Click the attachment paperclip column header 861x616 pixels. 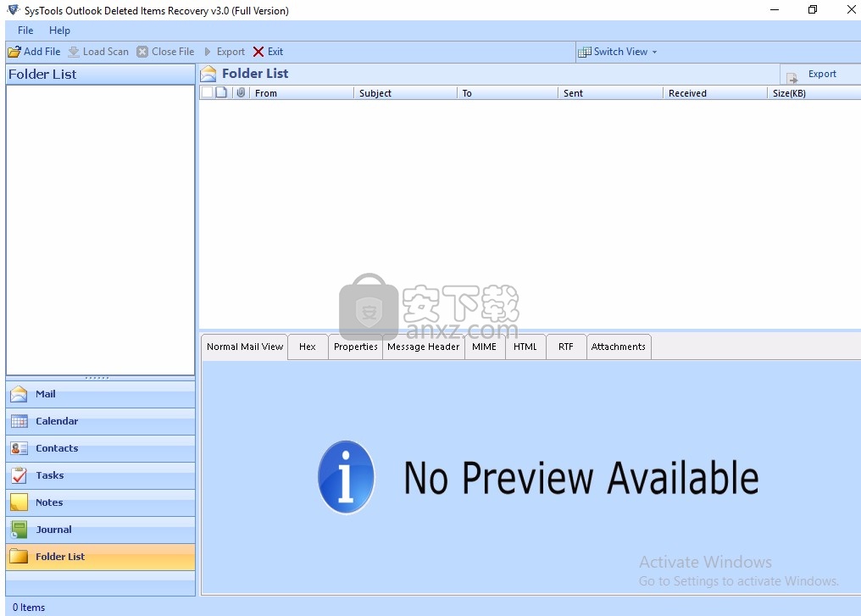(x=241, y=93)
